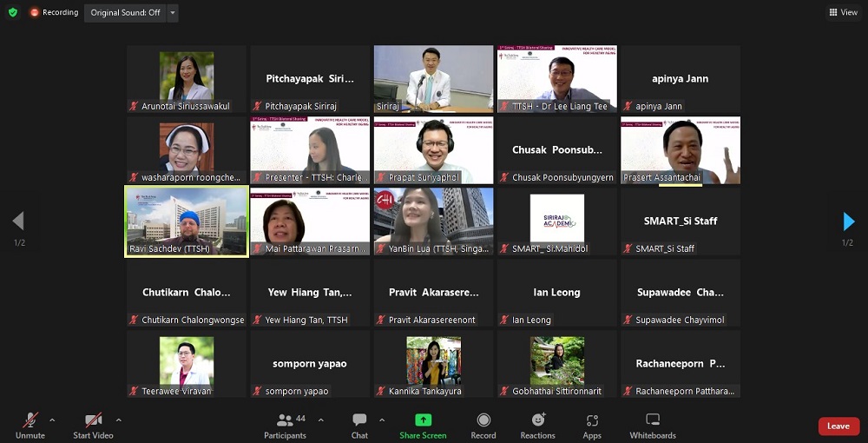
Task: Expand the Original Sound dropdown arrow
Action: (x=174, y=13)
